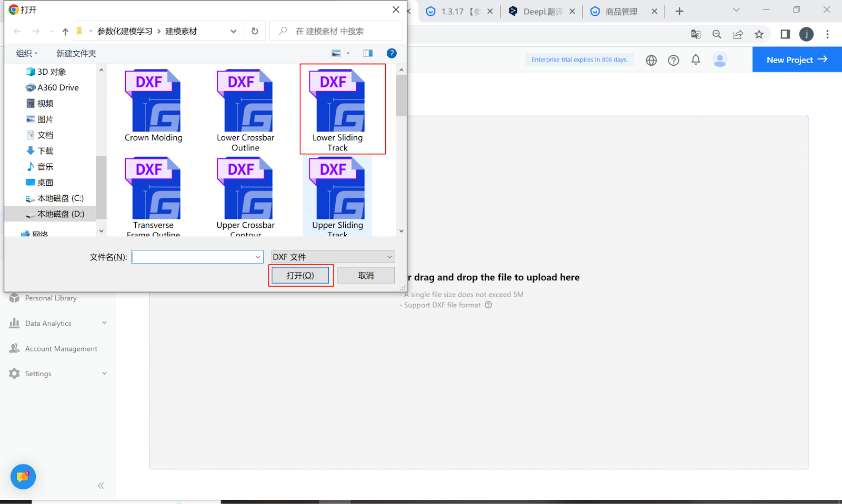Collapse the sidebar with double-chevron icon

(101, 486)
